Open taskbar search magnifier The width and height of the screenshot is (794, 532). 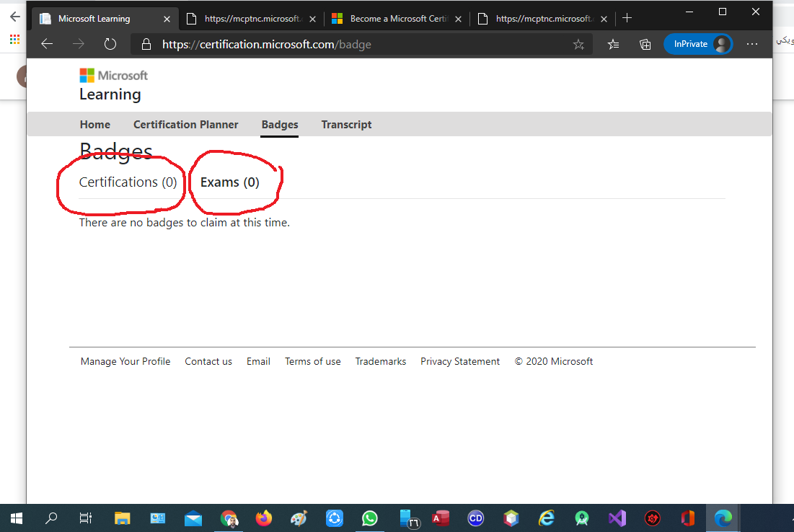click(x=51, y=518)
